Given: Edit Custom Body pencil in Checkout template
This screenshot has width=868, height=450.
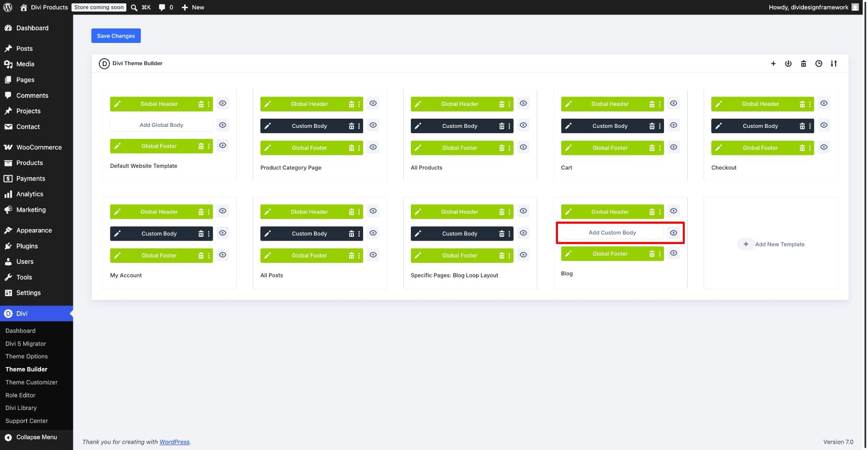Looking at the screenshot, I should point(719,126).
